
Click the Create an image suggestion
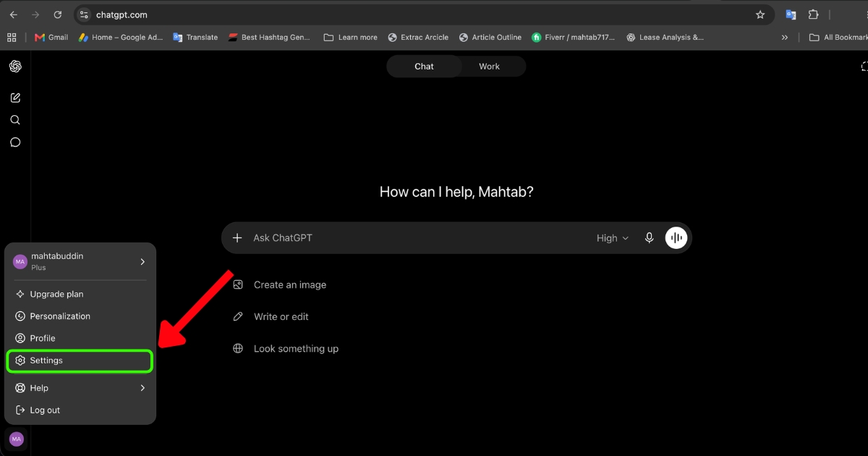pos(280,285)
